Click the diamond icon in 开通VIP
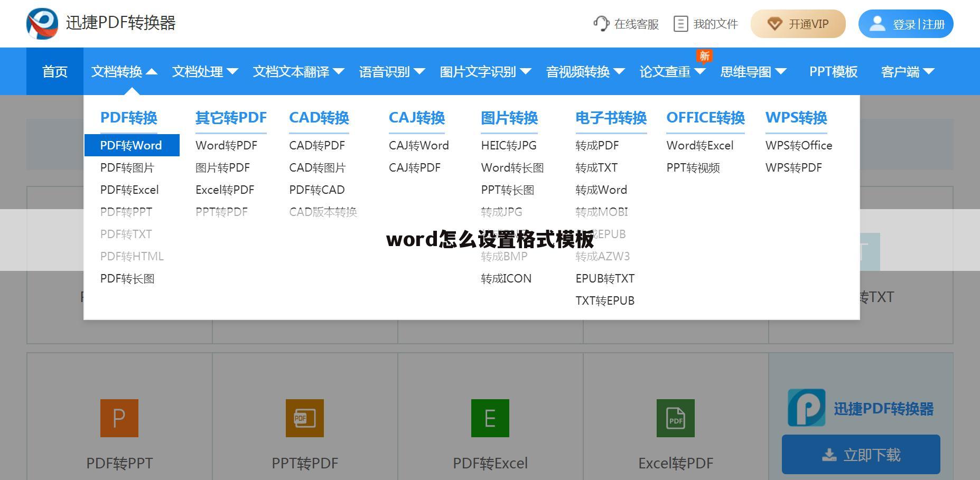The image size is (980, 480). 774,24
